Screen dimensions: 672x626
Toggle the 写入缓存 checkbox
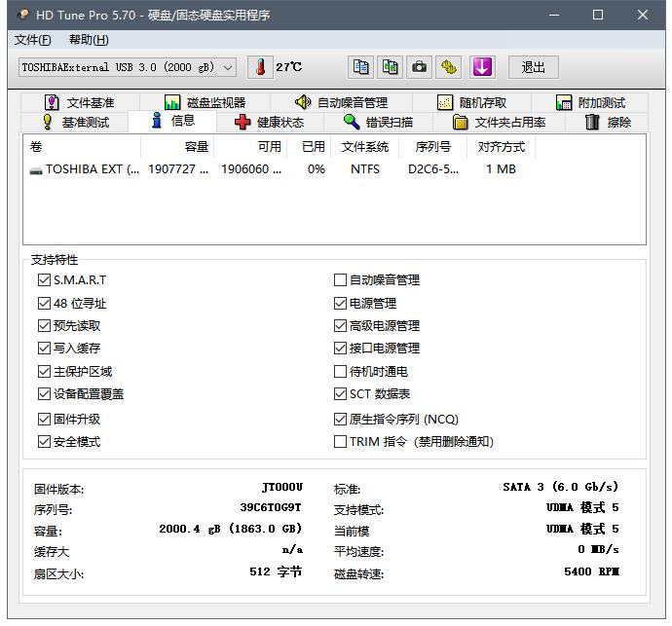click(44, 348)
